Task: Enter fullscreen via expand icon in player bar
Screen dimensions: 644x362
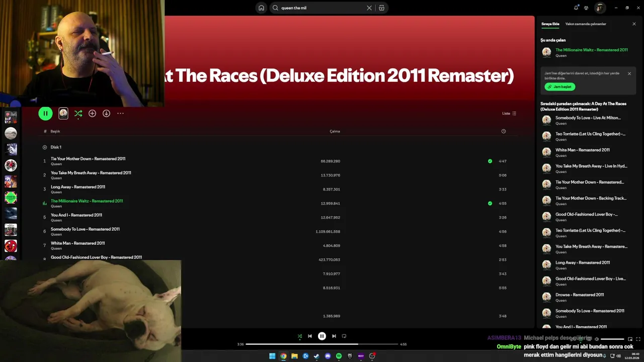Action: click(638, 339)
